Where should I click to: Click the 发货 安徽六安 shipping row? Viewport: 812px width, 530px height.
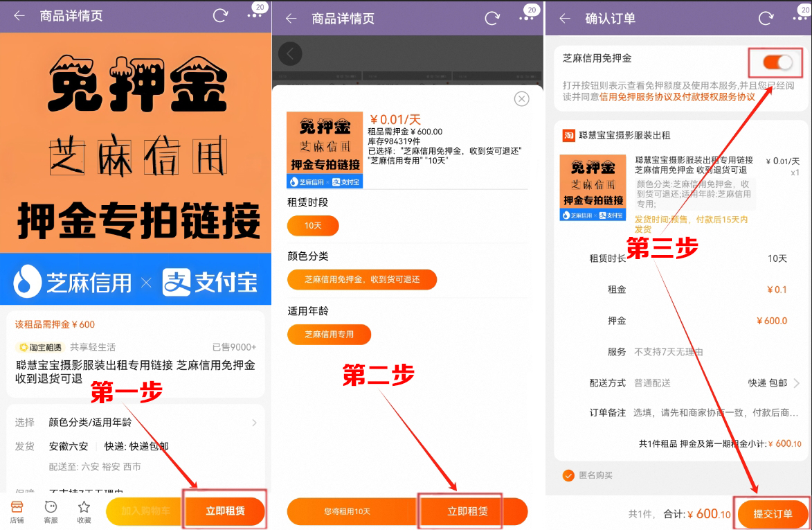[x=91, y=446]
